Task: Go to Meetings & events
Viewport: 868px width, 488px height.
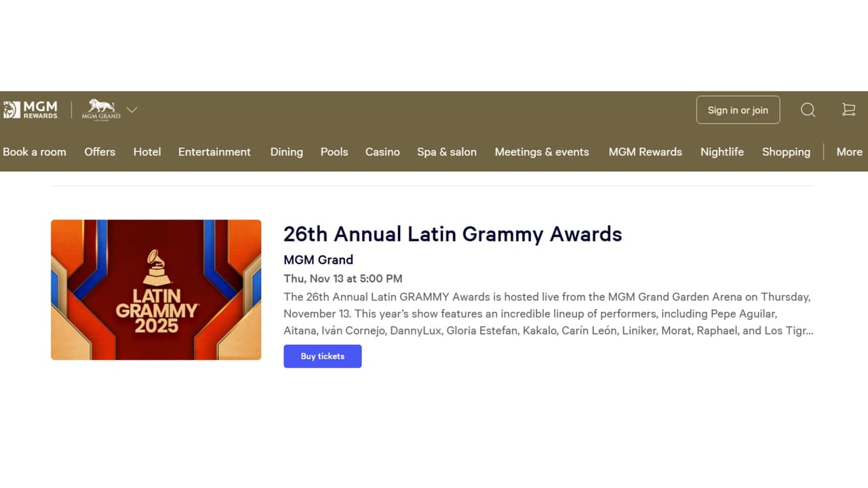Action: [x=542, y=152]
